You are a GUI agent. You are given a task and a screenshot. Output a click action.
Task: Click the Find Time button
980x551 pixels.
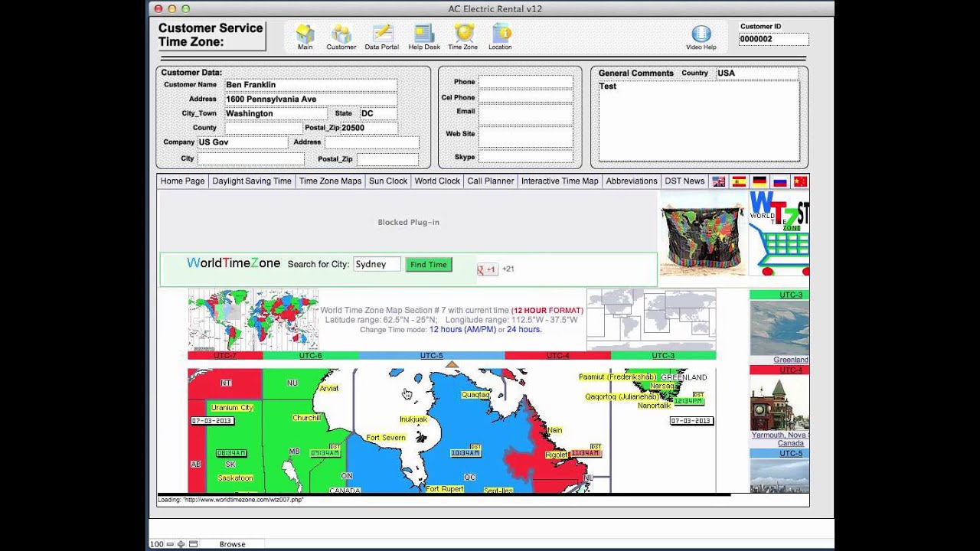[429, 265]
